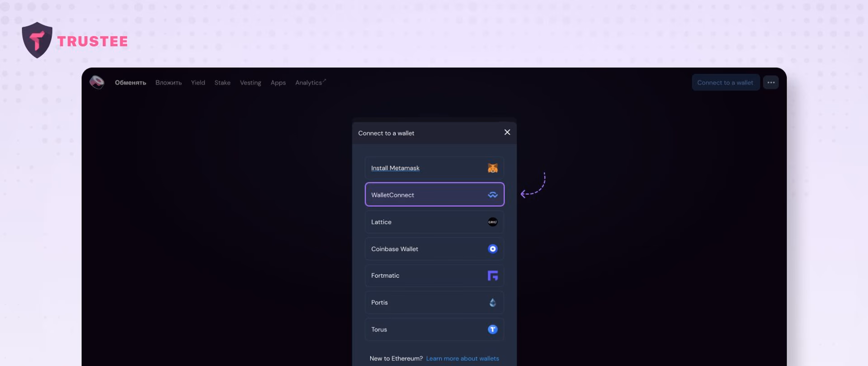The width and height of the screenshot is (868, 366).
Task: Click the Connect to a wallet dialog title
Action: (x=386, y=133)
